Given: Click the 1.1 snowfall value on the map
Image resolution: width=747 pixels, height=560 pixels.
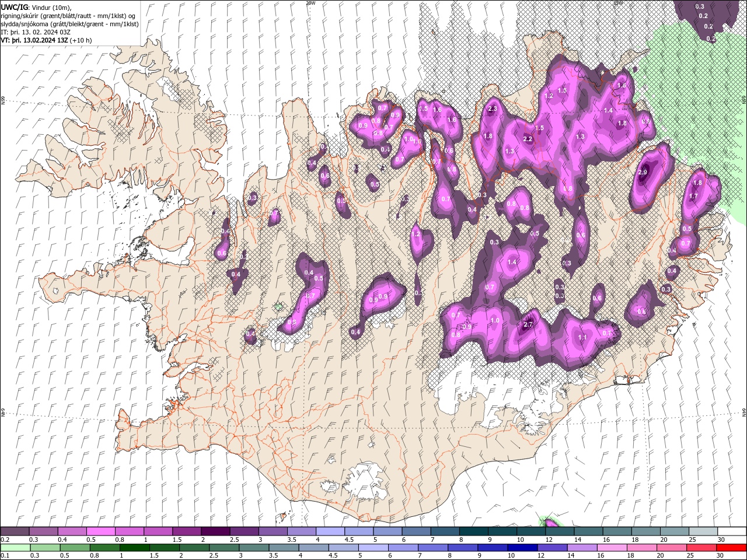Looking at the screenshot, I should [x=582, y=337].
